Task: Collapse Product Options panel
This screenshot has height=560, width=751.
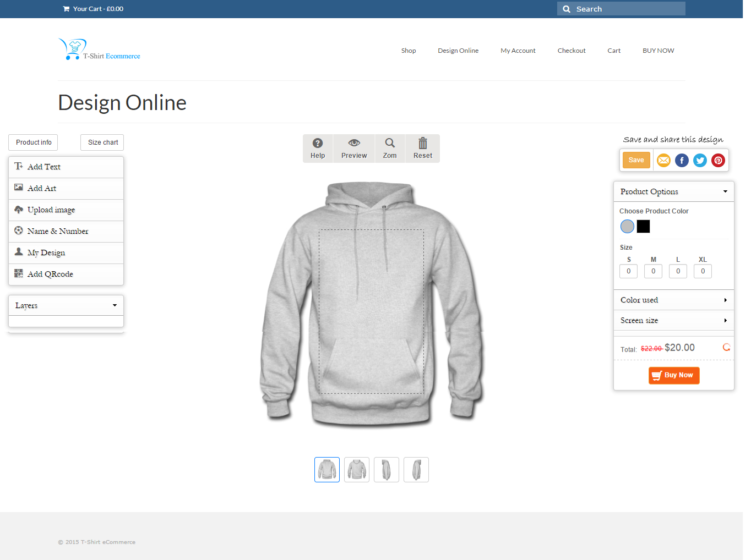Action: point(674,191)
